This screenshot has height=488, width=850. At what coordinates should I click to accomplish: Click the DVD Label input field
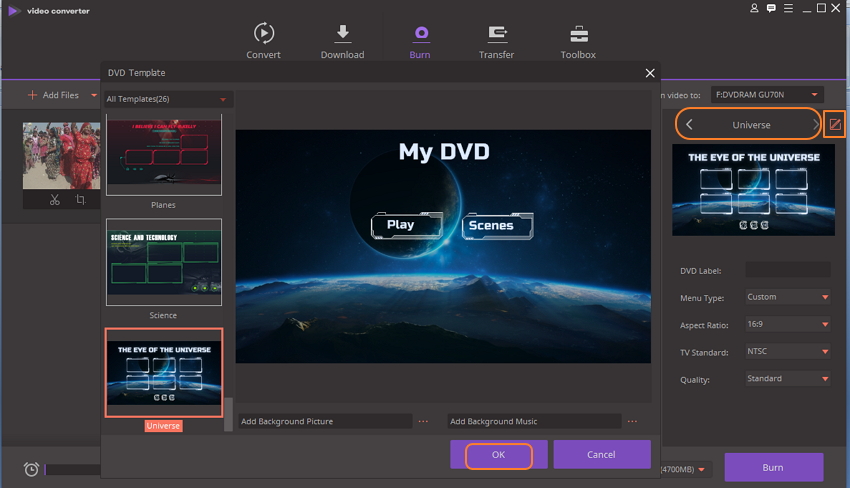coord(787,270)
